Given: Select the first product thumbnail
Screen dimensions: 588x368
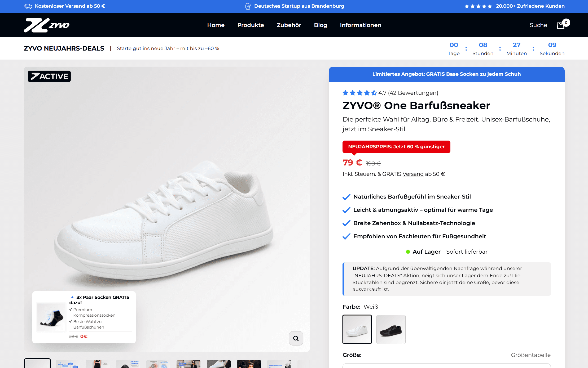Looking at the screenshot, I should 37,363.
